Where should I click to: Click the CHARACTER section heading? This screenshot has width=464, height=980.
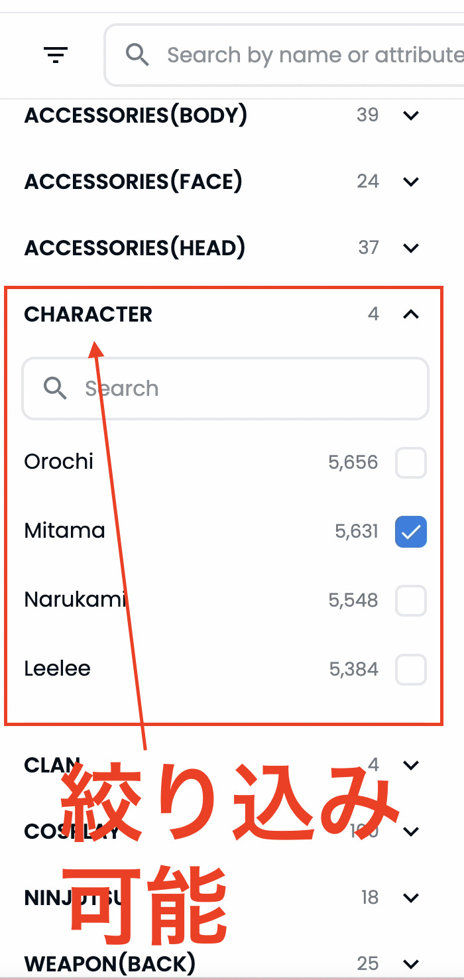88,314
